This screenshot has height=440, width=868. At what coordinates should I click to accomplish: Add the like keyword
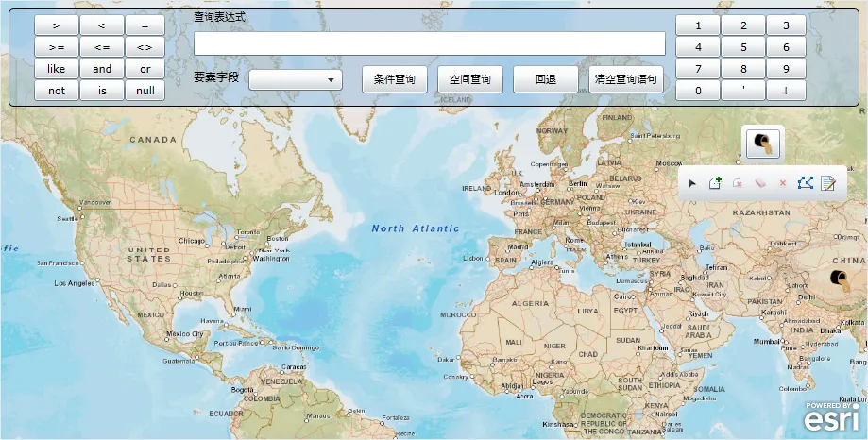click(57, 69)
